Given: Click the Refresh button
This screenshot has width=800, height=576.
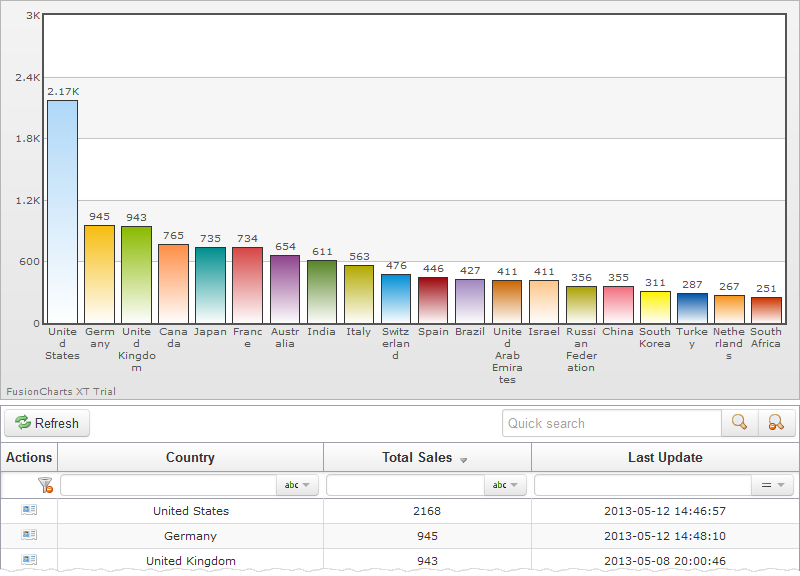Looking at the screenshot, I should 47,423.
